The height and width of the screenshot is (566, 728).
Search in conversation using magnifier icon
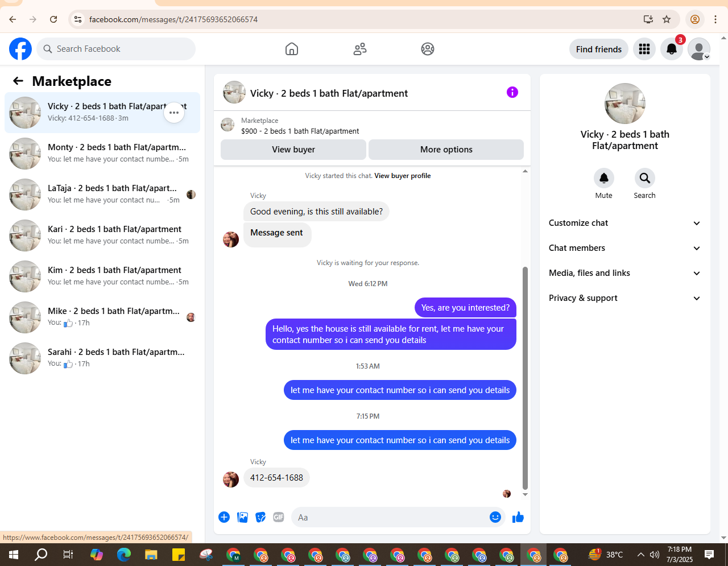pyautogui.click(x=645, y=178)
